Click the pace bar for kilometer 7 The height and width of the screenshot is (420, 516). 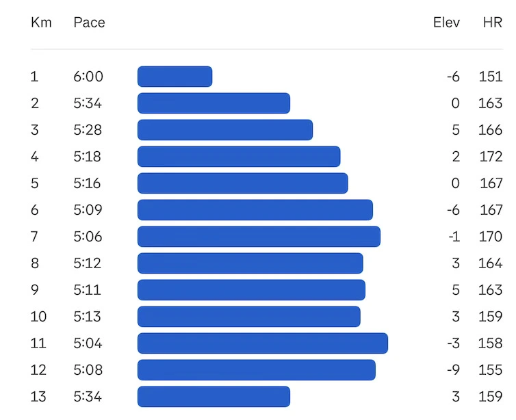click(x=259, y=237)
